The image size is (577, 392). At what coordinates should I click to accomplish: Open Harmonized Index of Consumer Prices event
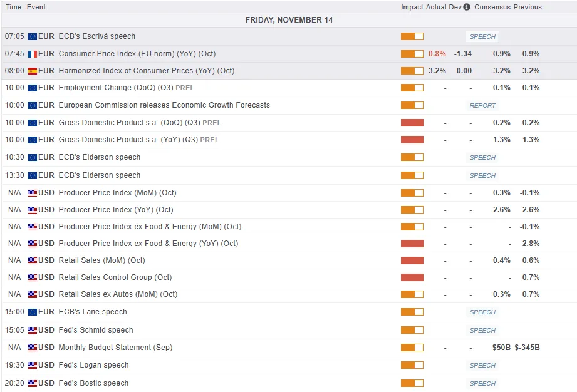click(147, 71)
